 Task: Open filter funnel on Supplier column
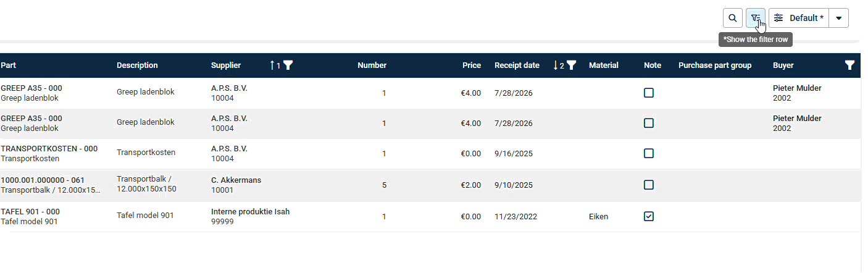288,65
